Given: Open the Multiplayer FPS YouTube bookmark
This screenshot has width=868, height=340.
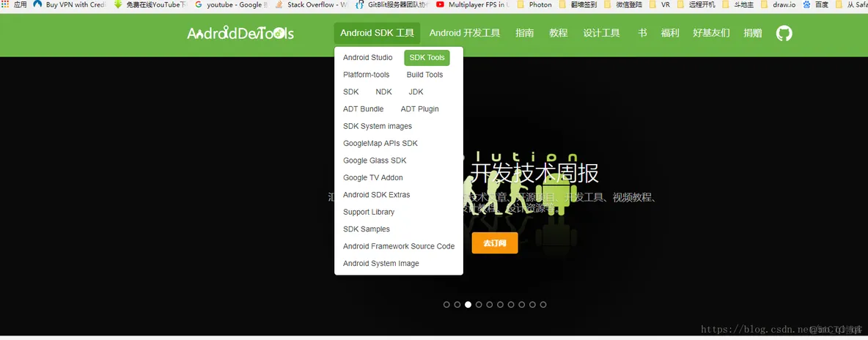Looking at the screenshot, I should click(473, 4).
